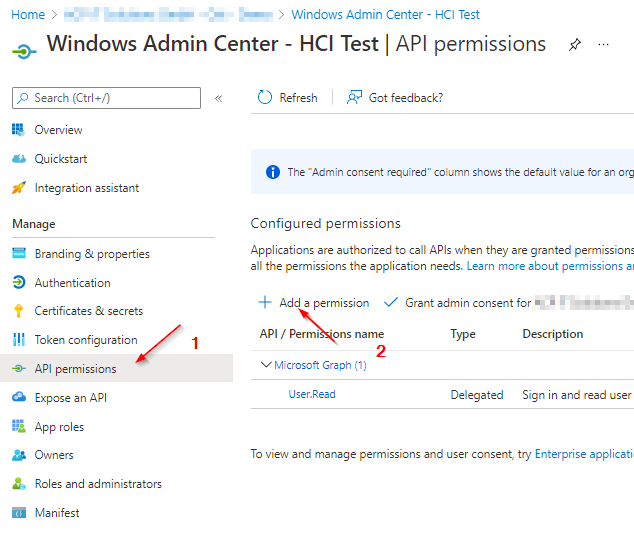Click the Description column header
Screen dimensions: 634x540
pyautogui.click(x=553, y=334)
